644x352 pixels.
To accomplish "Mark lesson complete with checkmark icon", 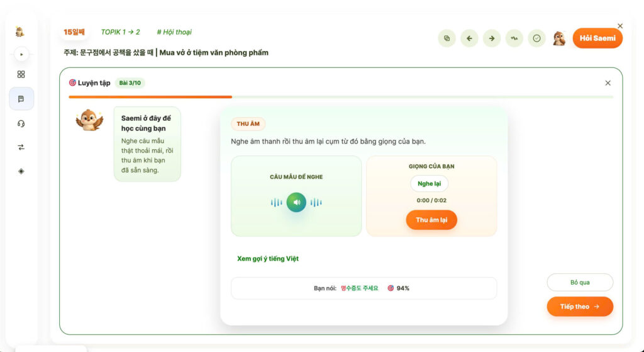I will (x=536, y=38).
